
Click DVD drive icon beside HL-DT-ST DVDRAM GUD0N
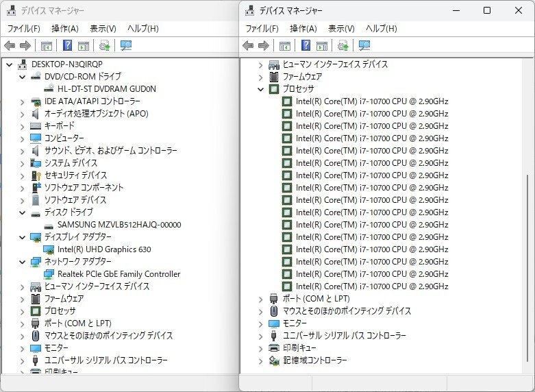[49, 88]
